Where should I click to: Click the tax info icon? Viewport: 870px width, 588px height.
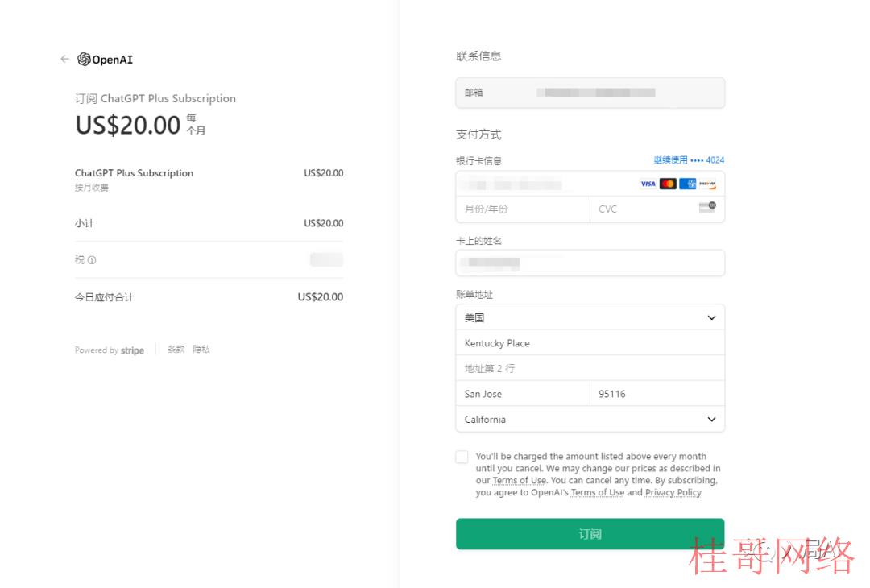[92, 260]
